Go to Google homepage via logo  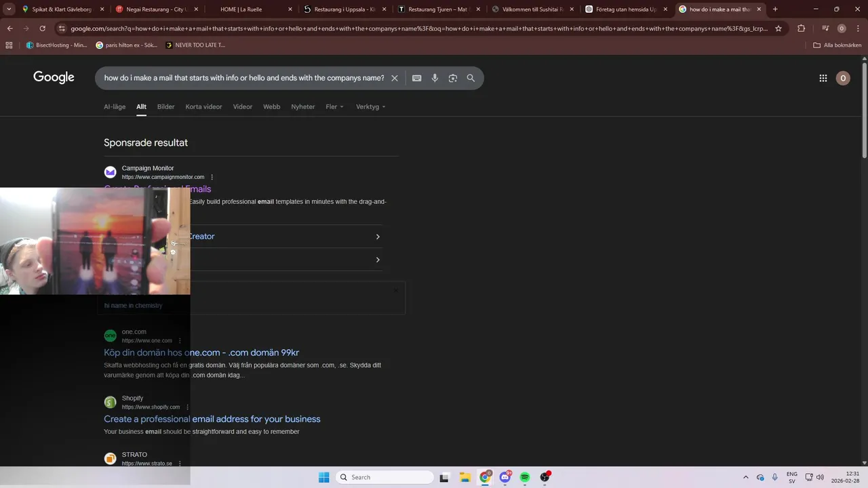click(54, 77)
